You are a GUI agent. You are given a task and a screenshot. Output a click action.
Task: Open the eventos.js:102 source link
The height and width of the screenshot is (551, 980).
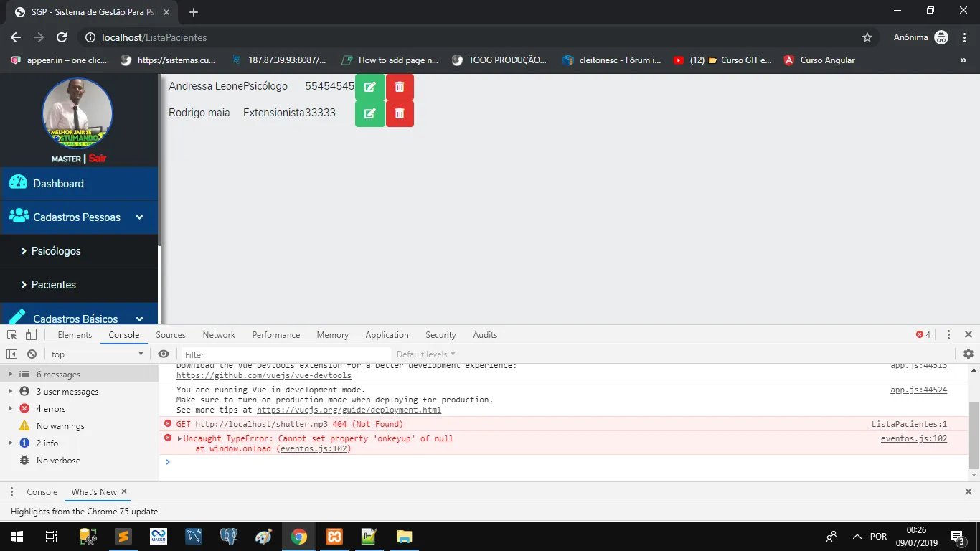point(914,438)
